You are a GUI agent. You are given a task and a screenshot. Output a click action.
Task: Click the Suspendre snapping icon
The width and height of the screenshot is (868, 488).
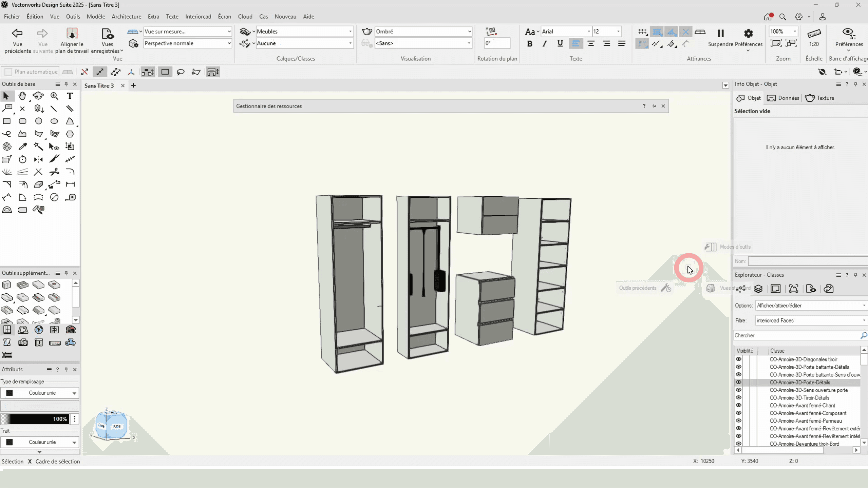720,34
